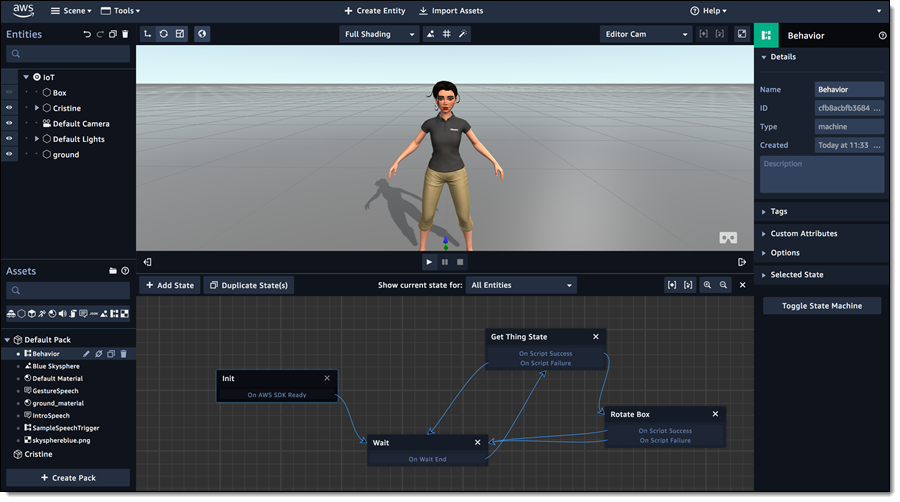
Task: Open the Full Shading dropdown
Action: point(379,34)
